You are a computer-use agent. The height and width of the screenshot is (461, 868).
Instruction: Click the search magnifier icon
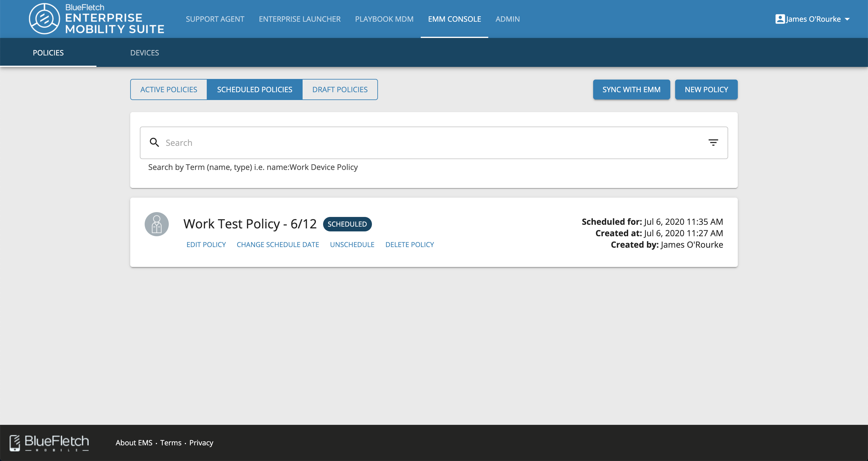pos(154,143)
